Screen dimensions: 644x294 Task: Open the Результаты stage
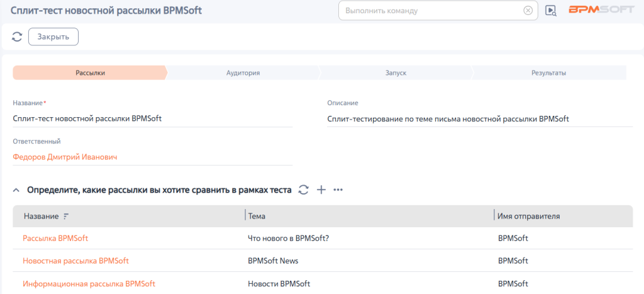click(548, 73)
